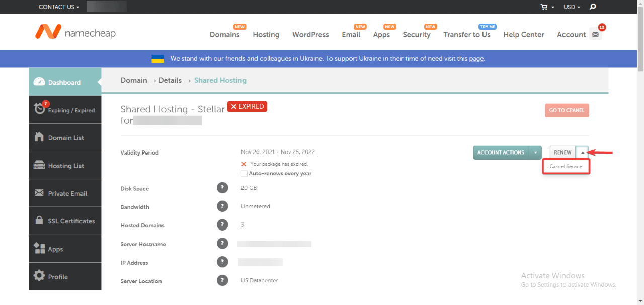Open the USD currency dropdown

(x=572, y=7)
